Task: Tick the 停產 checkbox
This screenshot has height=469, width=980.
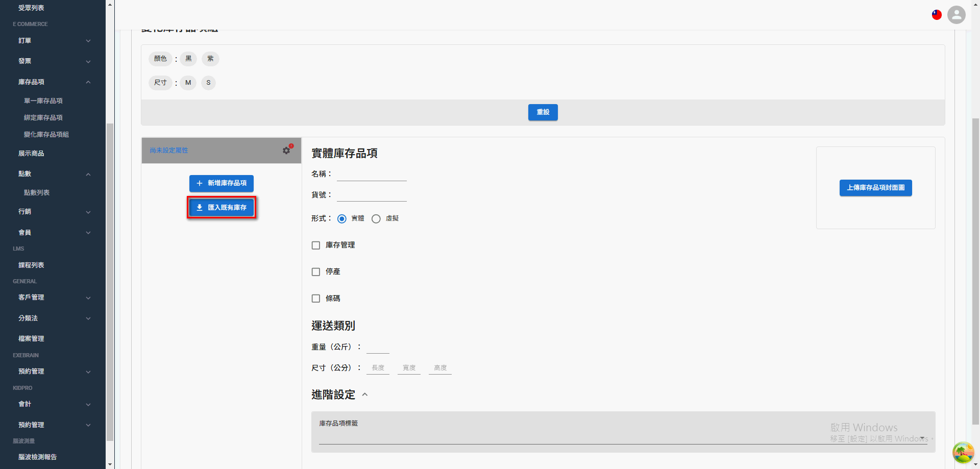Action: pos(316,272)
